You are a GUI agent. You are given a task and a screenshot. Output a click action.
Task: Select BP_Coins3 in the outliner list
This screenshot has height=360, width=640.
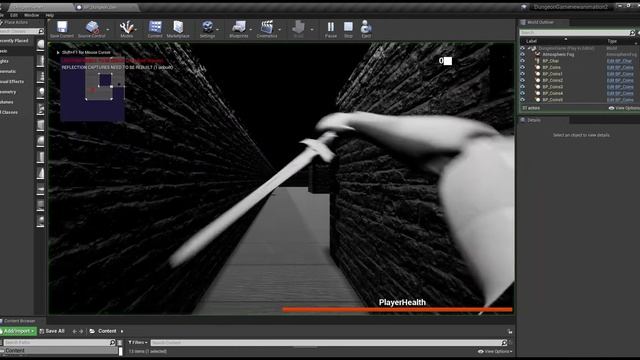tap(553, 87)
